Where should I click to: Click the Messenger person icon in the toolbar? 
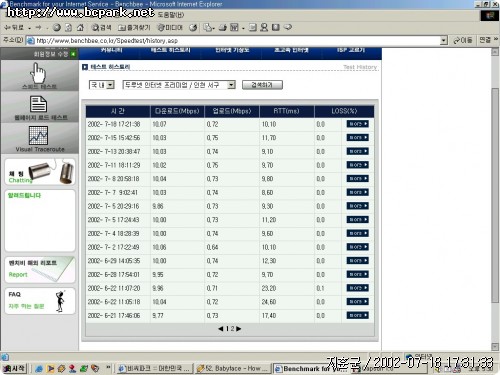(264, 28)
